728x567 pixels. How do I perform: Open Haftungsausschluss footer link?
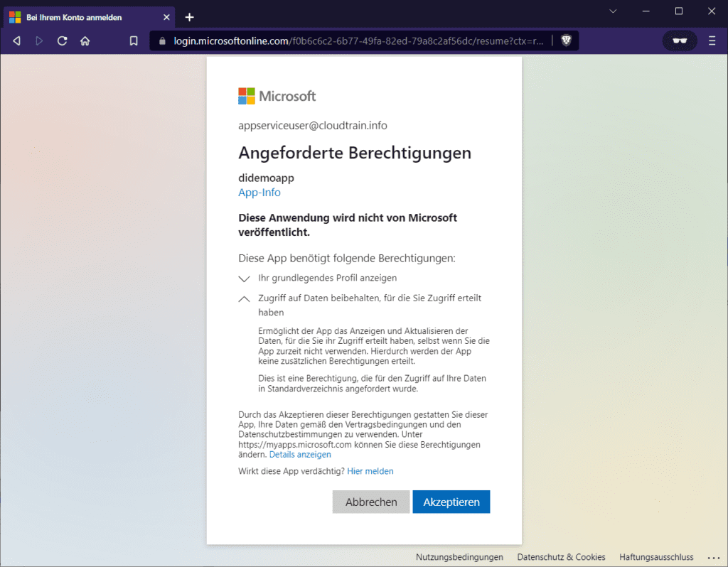(x=656, y=557)
